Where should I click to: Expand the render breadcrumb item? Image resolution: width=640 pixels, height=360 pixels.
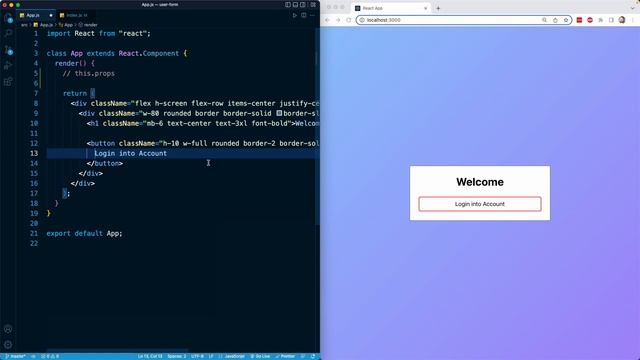[x=88, y=25]
